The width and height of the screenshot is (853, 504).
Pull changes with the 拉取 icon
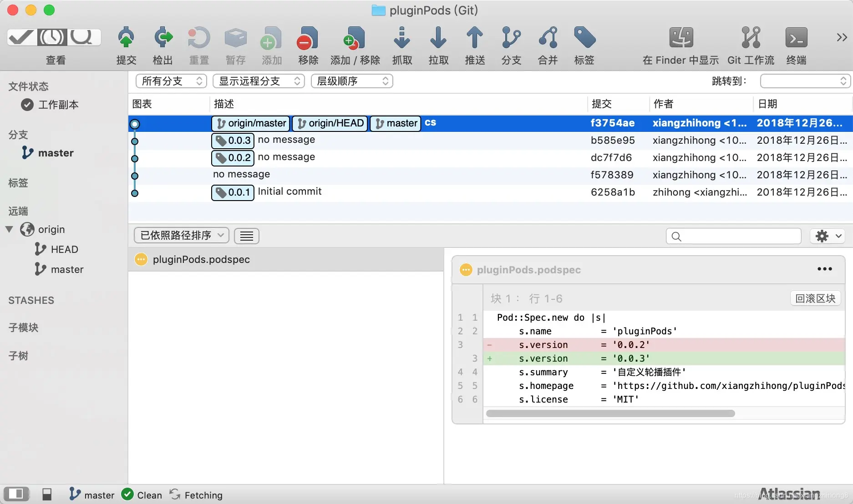tap(438, 38)
